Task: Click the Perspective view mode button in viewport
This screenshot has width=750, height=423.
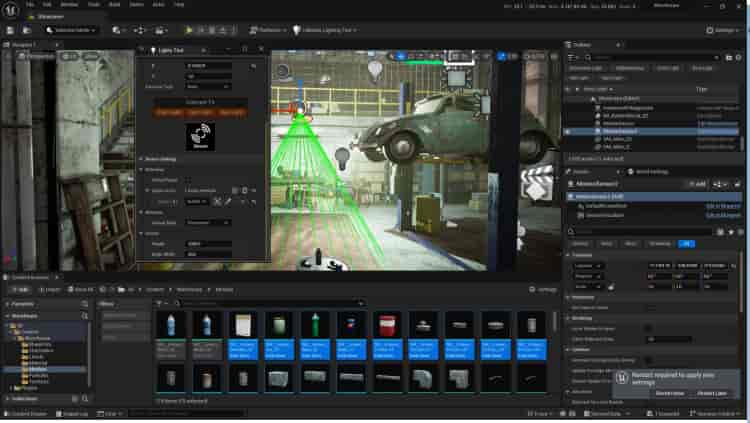Action: click(37, 56)
